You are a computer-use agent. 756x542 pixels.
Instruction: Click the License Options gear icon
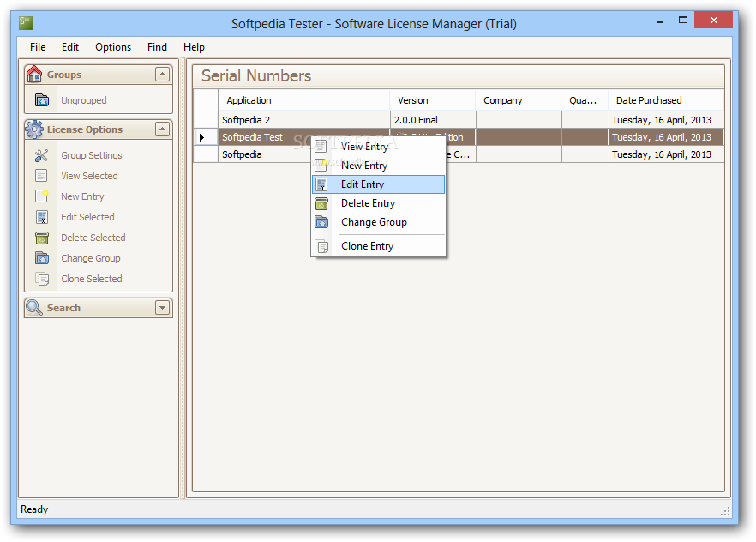click(x=34, y=129)
